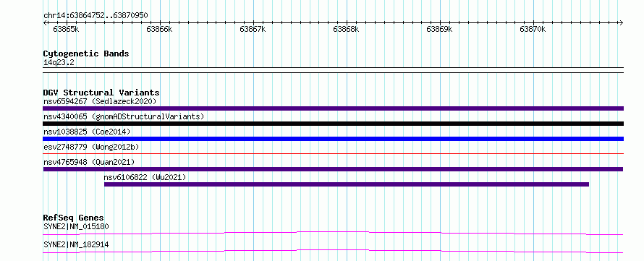Click the 63870k ruler position label
Screen dimensions: 644x261
pos(533,29)
